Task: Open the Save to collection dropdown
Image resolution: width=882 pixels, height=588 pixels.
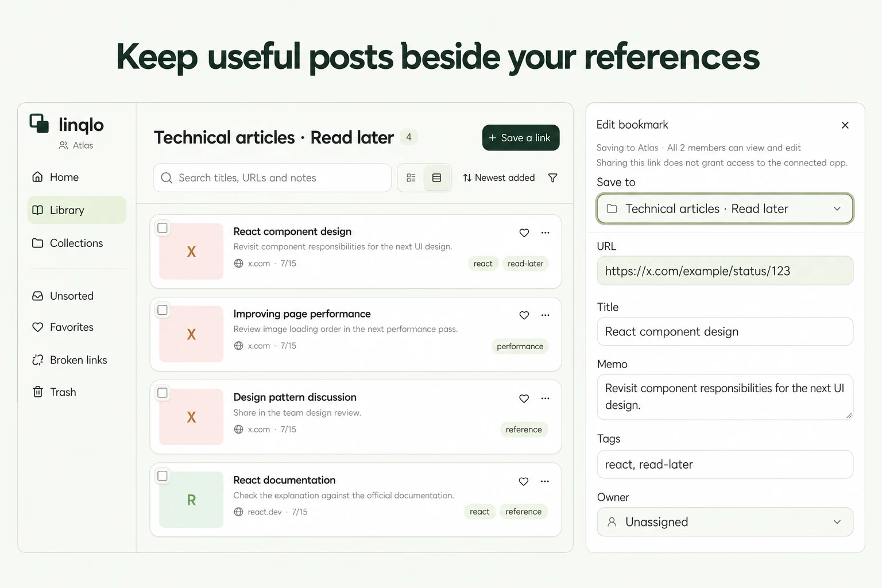Action: coord(725,208)
